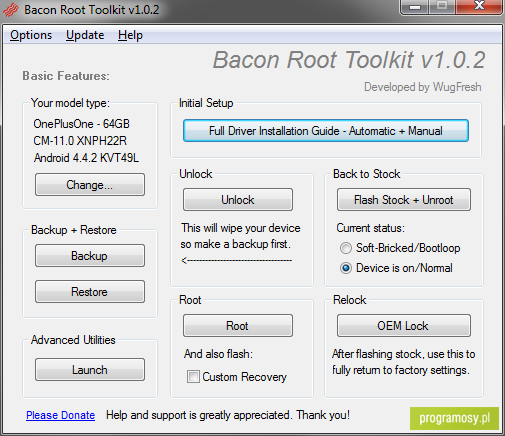Click the Change... model button
Image resolution: width=505 pixels, height=436 pixels.
90,184
